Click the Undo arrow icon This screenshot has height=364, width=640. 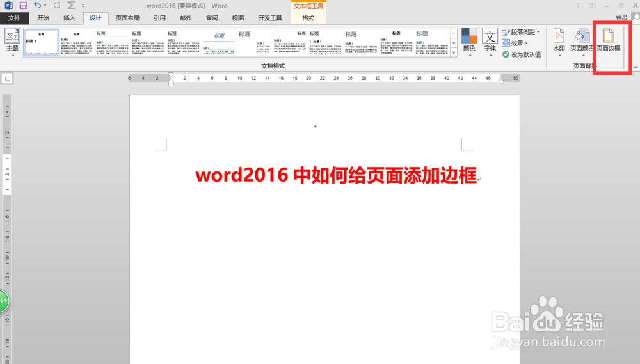coord(37,5)
